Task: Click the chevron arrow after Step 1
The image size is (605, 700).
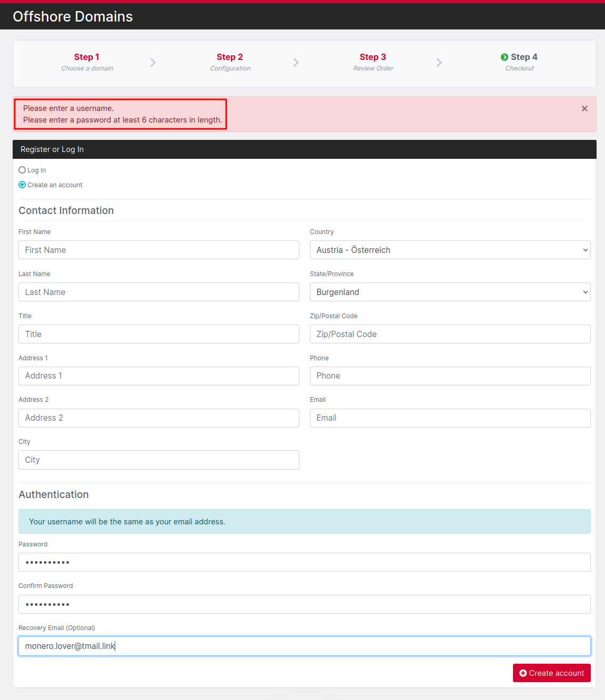Action: 153,63
